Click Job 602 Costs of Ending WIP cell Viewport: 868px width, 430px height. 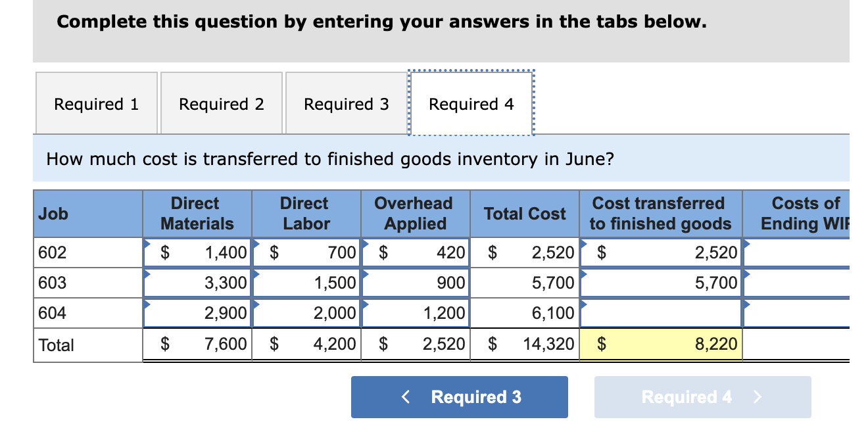[x=796, y=252]
